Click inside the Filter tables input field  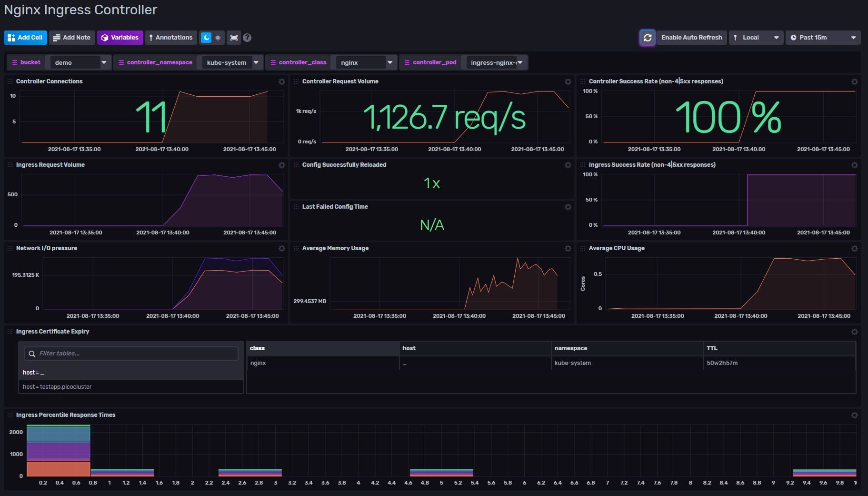(x=131, y=354)
